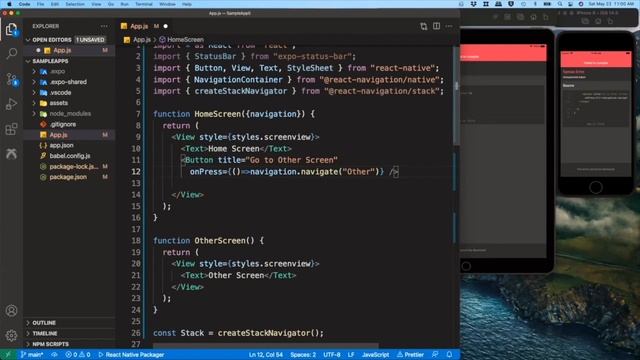Open the View menu
This screenshot has width=640, height=360.
pos(96,4)
